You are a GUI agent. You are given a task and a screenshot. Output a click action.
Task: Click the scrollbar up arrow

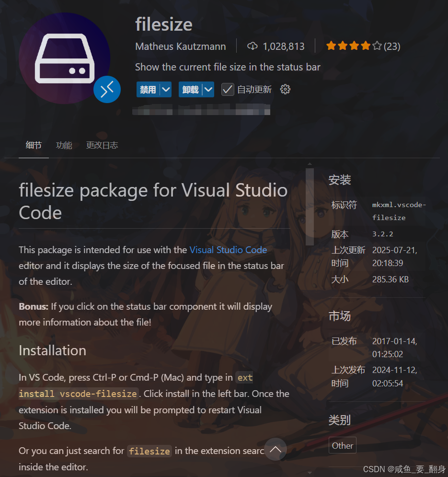point(310,164)
